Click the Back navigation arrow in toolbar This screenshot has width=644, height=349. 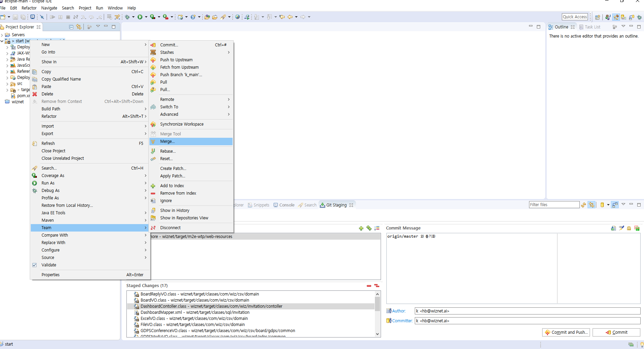click(290, 17)
